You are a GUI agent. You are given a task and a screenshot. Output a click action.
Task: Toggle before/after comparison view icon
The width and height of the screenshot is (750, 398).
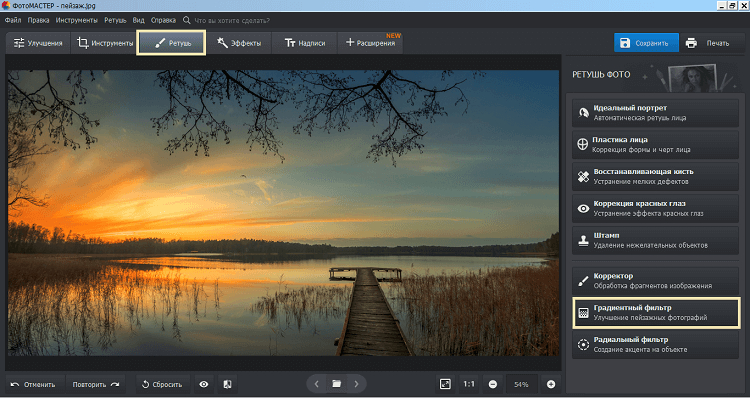228,384
